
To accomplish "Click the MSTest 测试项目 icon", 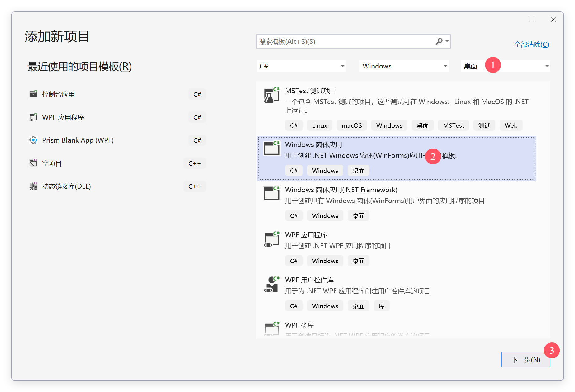I will pyautogui.click(x=272, y=95).
